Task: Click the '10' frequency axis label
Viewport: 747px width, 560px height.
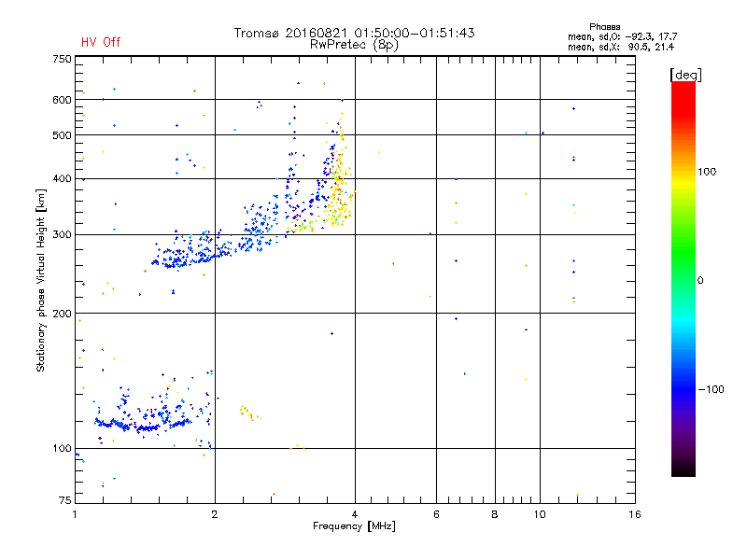Action: (540, 514)
